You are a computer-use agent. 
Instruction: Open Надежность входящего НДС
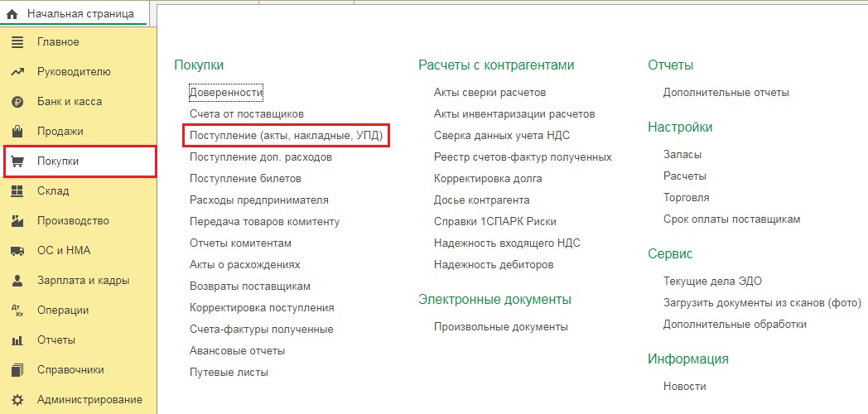pyautogui.click(x=507, y=243)
